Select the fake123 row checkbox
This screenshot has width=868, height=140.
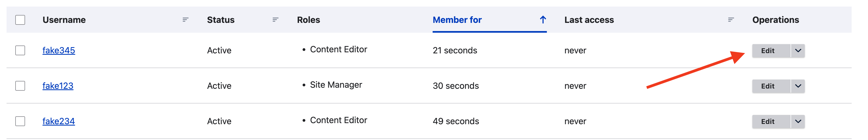coord(20,86)
